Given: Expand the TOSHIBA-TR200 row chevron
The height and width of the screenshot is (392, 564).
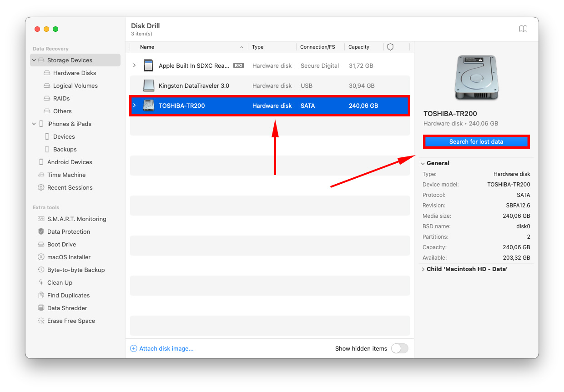Looking at the screenshot, I should pos(134,106).
